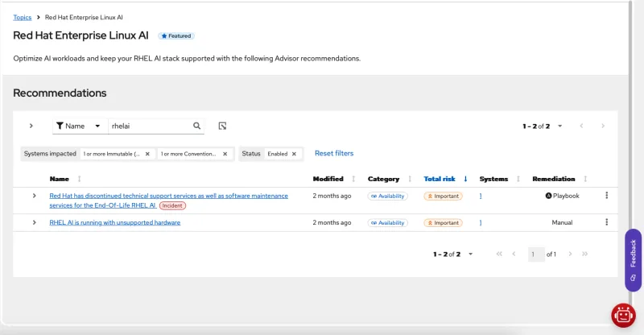Image resolution: width=644 pixels, height=335 pixels.
Task: Go to previous page in bottom pagination
Action: pyautogui.click(x=514, y=254)
